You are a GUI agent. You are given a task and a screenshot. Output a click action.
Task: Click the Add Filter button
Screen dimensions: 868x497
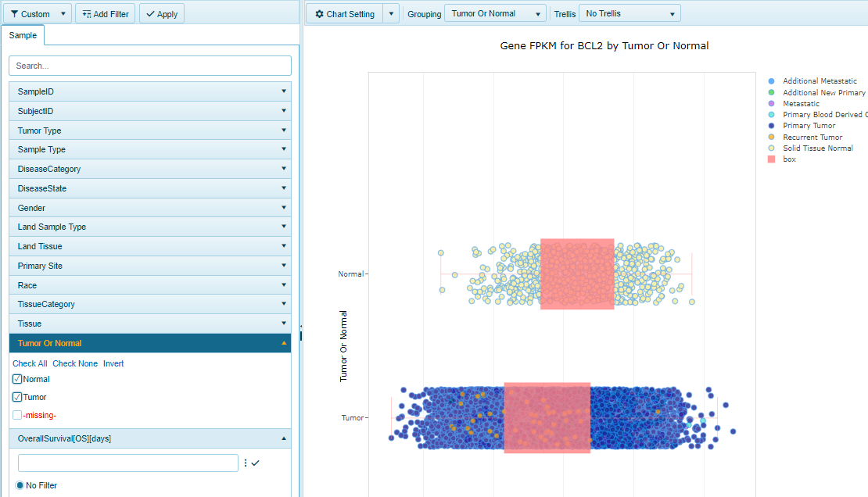(105, 14)
